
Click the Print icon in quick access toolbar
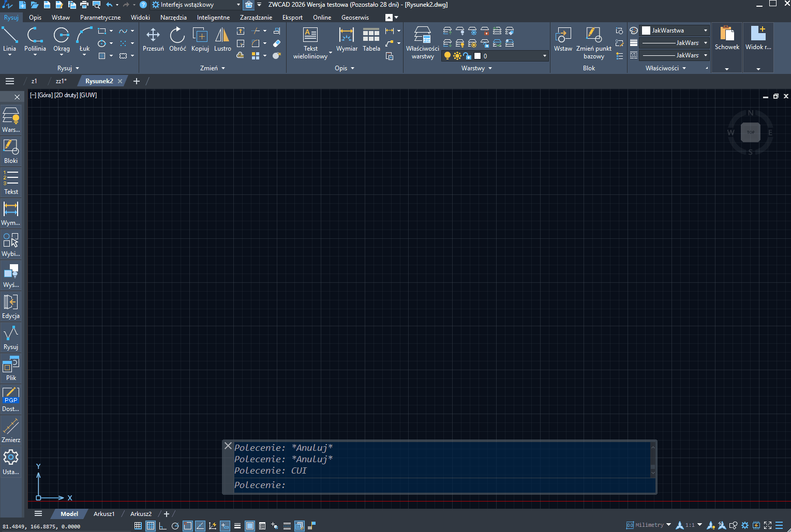click(x=84, y=5)
